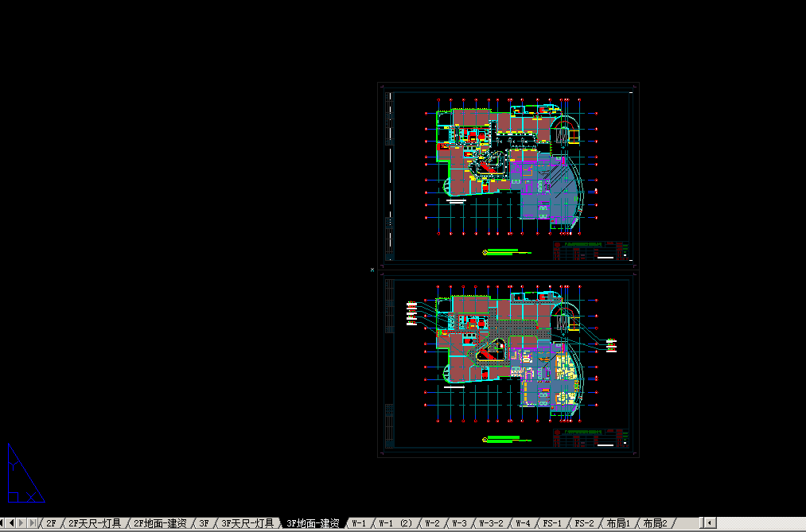This screenshot has width=806, height=532.
Task: Select the lower floor plan drawing
Action: coord(512,353)
